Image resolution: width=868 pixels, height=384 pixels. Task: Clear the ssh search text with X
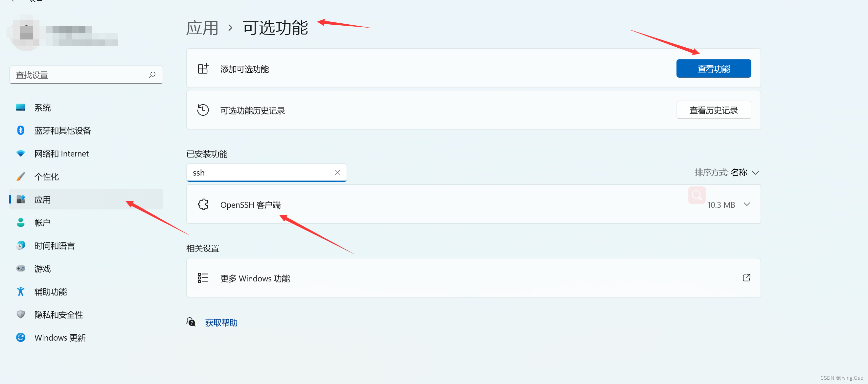pyautogui.click(x=337, y=173)
